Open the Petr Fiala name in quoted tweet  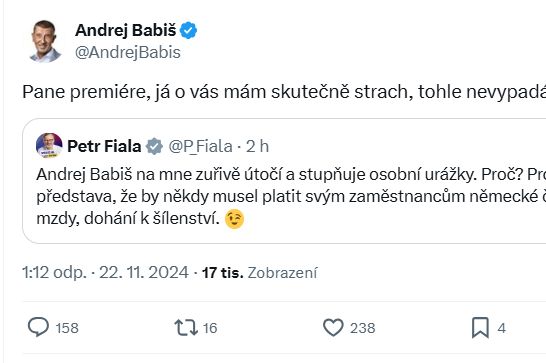click(104, 146)
